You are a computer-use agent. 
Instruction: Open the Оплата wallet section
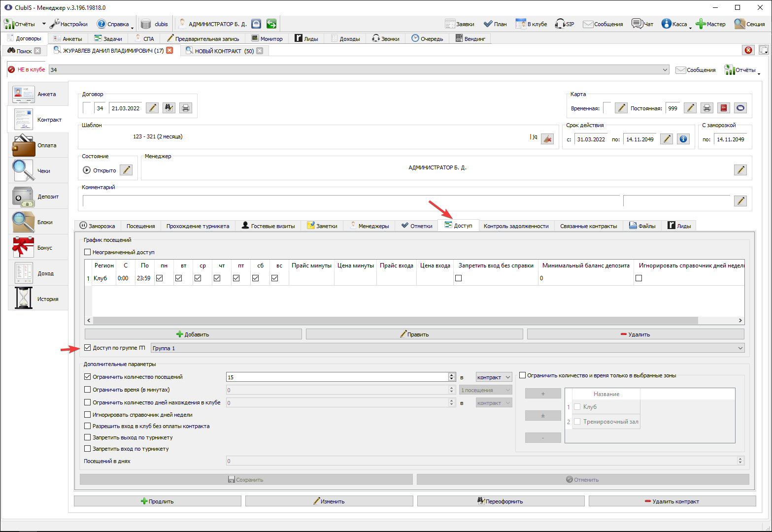tap(38, 145)
